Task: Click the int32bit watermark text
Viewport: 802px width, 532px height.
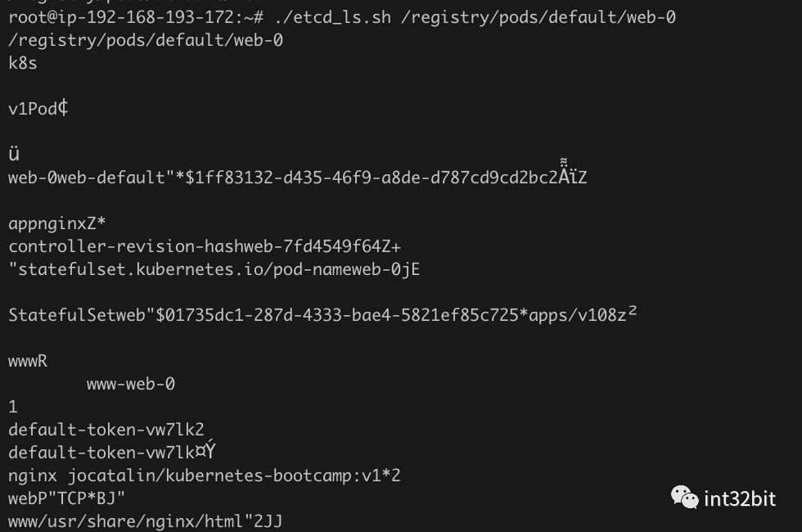Action: pyautogui.click(x=740, y=498)
